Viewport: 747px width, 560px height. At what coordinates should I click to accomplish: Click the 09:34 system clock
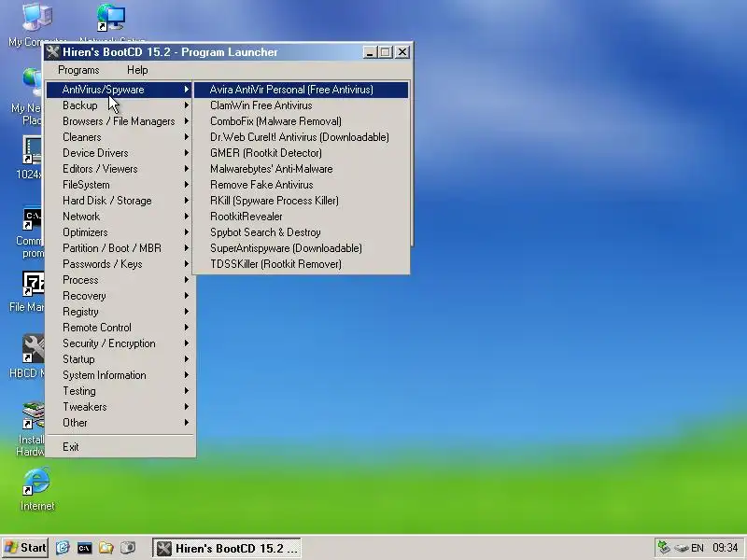pos(726,548)
